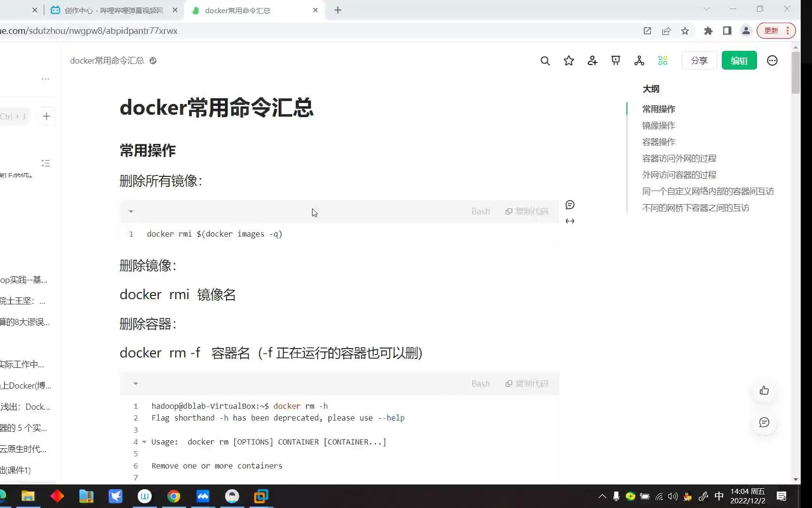Viewport: 812px width, 508px height.
Task: Share this page from address bar
Action: tap(666, 31)
